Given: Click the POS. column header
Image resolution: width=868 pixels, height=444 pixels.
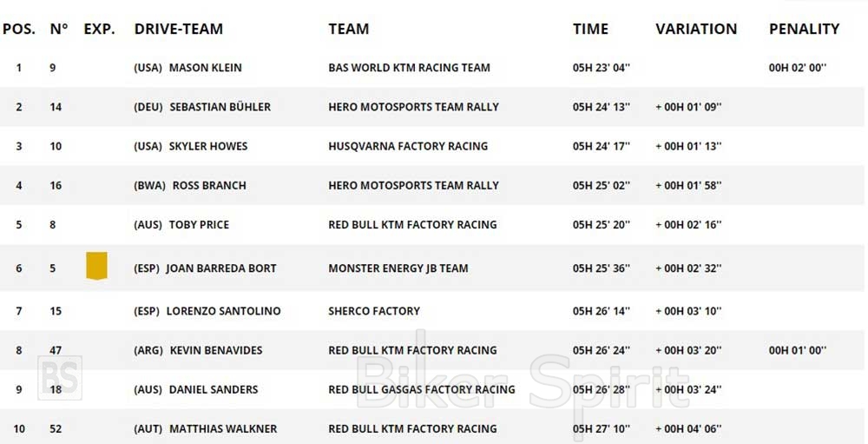Looking at the screenshot, I should coord(19,29).
